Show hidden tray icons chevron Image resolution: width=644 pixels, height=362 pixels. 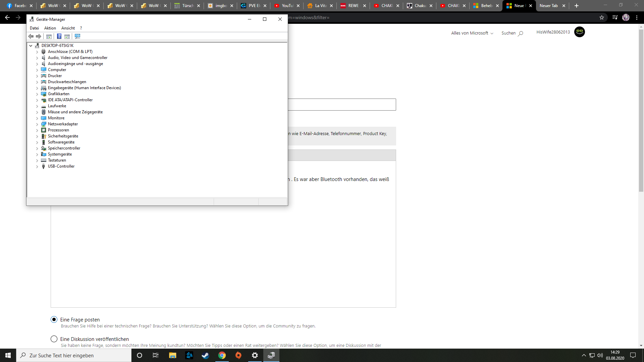pyautogui.click(x=584, y=355)
